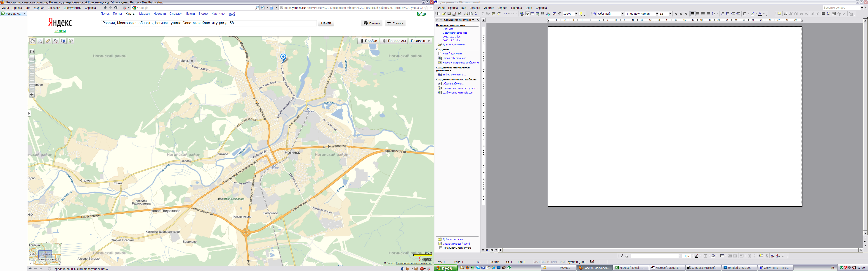Toggle align-right in Word toolbar
The height and width of the screenshot is (271, 868).
pos(703,14)
